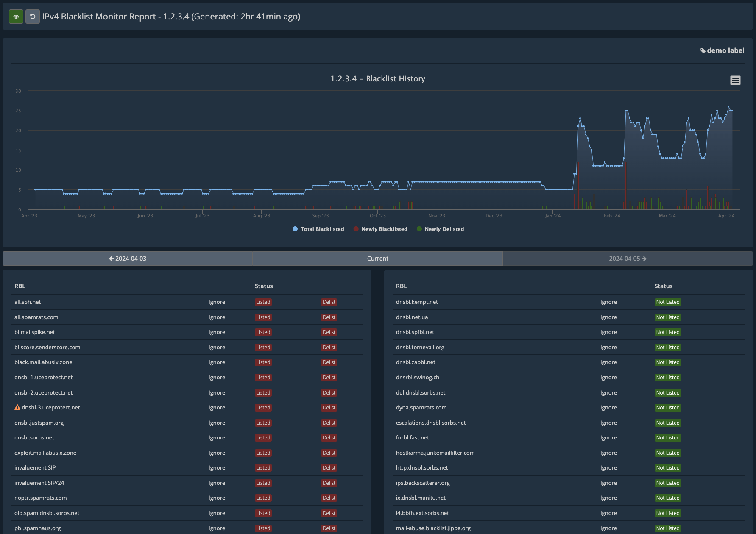756x534 pixels.
Task: Click Not Listed badge for dnsbl.tornevall.org
Action: pyautogui.click(x=668, y=348)
